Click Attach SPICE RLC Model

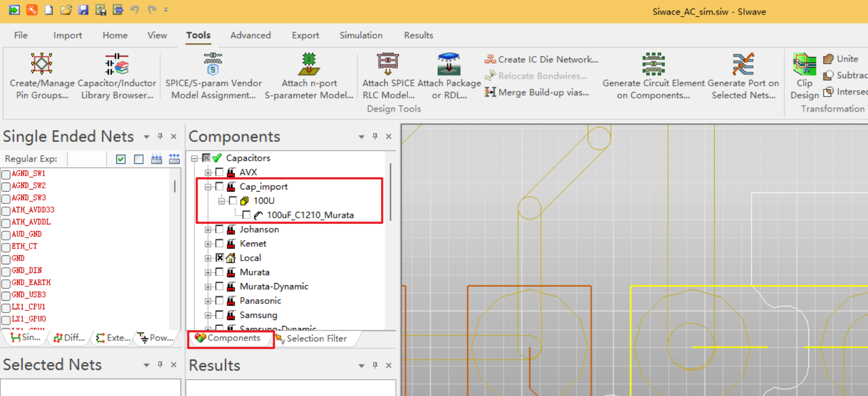click(x=388, y=76)
